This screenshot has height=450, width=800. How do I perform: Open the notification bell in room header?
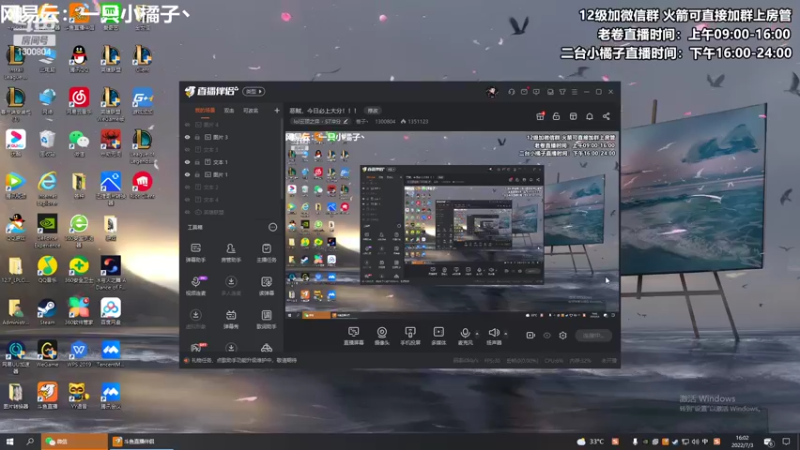coord(589,116)
